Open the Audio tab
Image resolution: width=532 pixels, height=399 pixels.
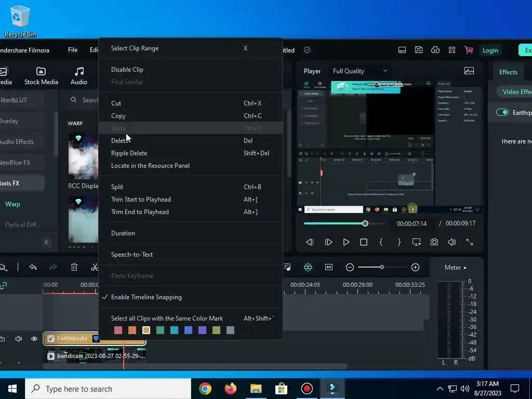tap(79, 76)
